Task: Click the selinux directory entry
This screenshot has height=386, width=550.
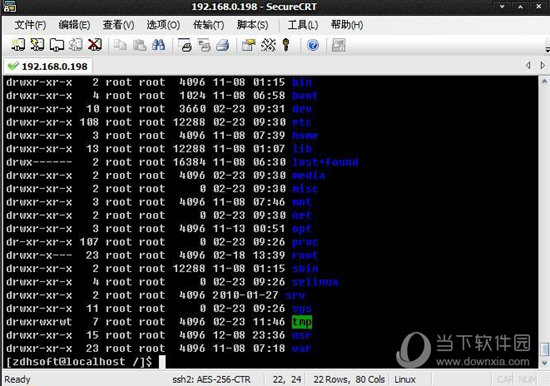Action: click(315, 282)
